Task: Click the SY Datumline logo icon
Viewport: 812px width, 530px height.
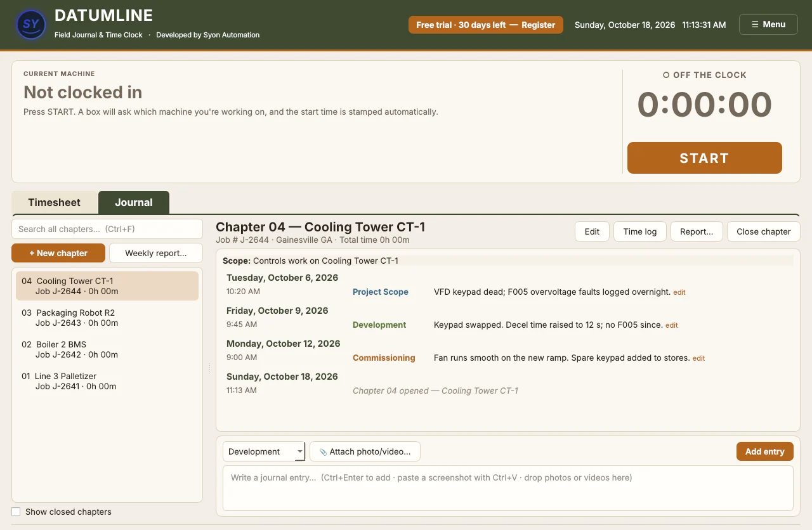Action: click(30, 25)
